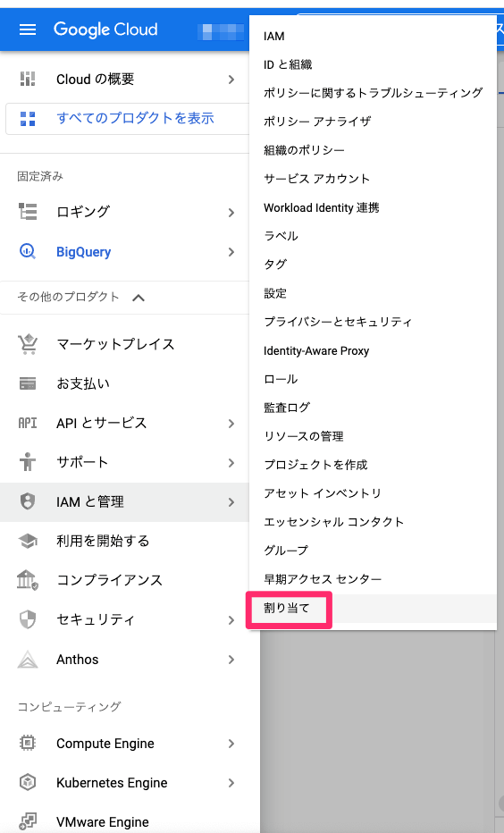
Task: Select IAM in the submenu
Action: [x=373, y=36]
